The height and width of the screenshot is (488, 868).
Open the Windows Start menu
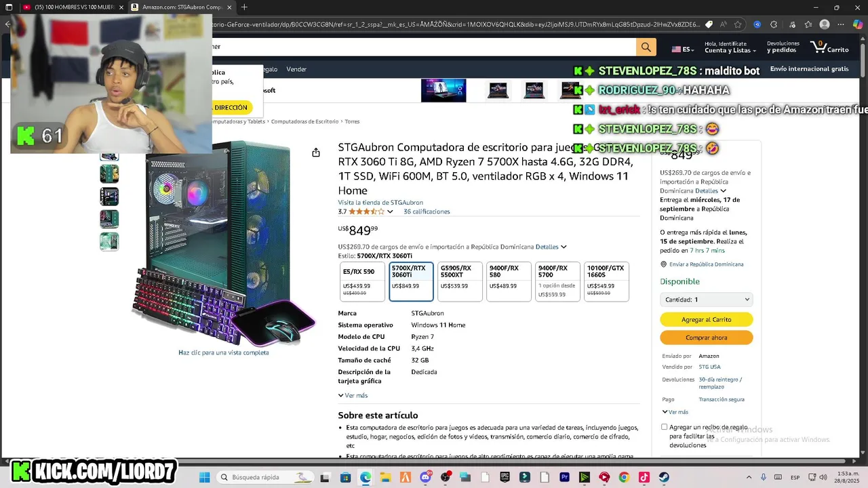coord(204,477)
